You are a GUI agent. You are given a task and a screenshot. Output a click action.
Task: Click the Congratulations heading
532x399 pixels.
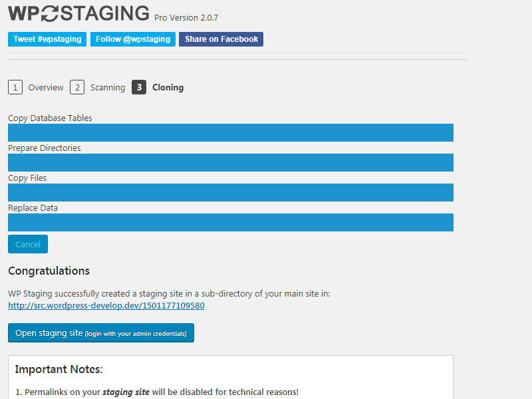[x=49, y=271]
